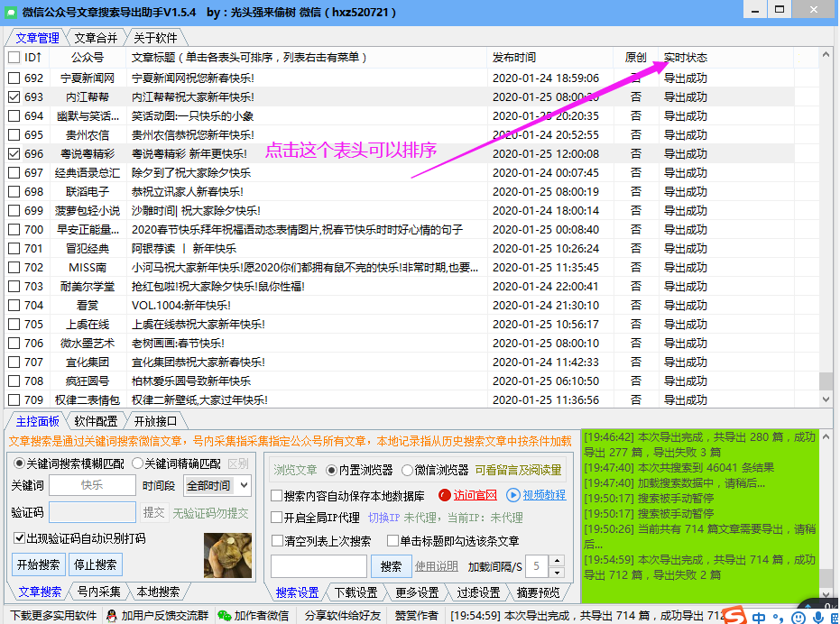The width and height of the screenshot is (840, 624).
Task: Click the 切换IP link
Action: click(x=384, y=518)
